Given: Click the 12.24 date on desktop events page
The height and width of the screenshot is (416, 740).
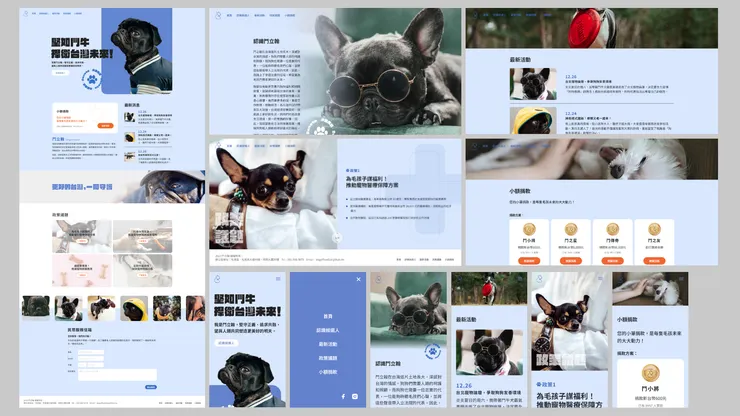Looking at the screenshot, I should 571,114.
